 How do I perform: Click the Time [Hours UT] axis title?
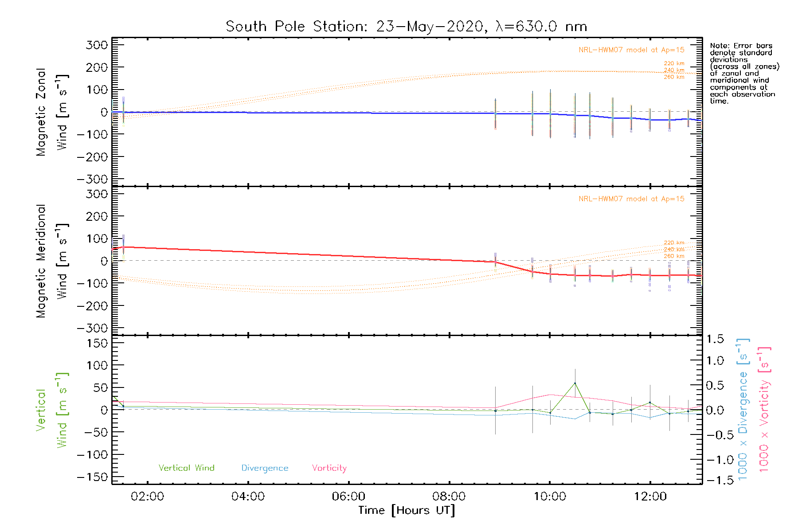pyautogui.click(x=406, y=511)
